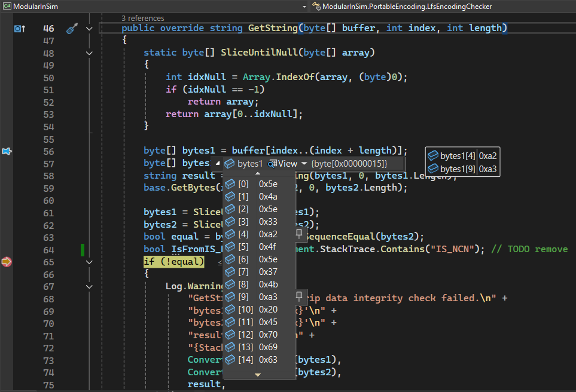This screenshot has width=576, height=392.
Task: Click the C# project icon beside ModularInSim
Action: click(7, 6)
